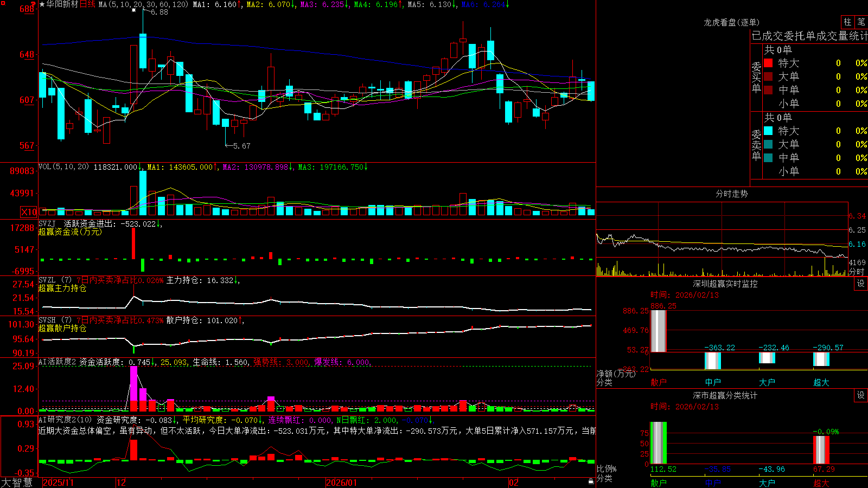The width and height of the screenshot is (868, 488).
Task: Click the tall red bar in 超赢资金流 chart
Action: [133, 243]
